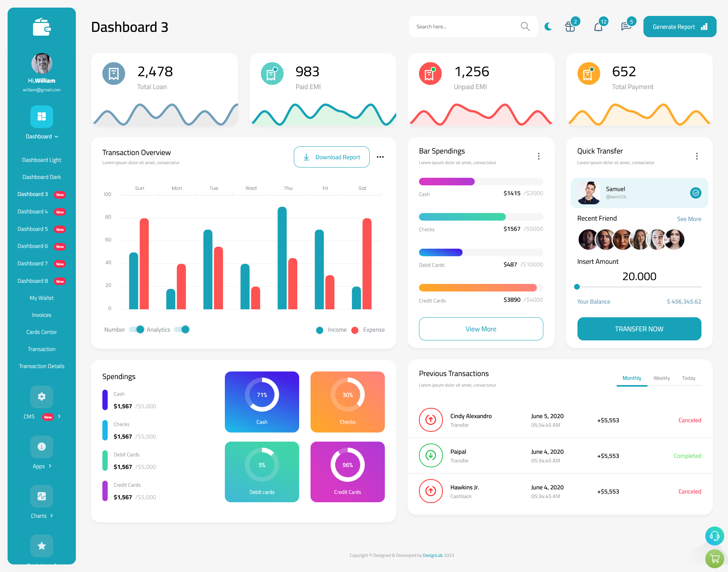Click the View More button in Bar Spendings
The height and width of the screenshot is (572, 728).
480,328
